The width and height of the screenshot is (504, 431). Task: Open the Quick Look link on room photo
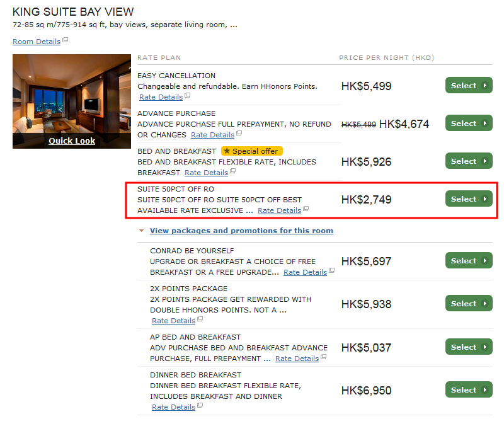click(72, 141)
